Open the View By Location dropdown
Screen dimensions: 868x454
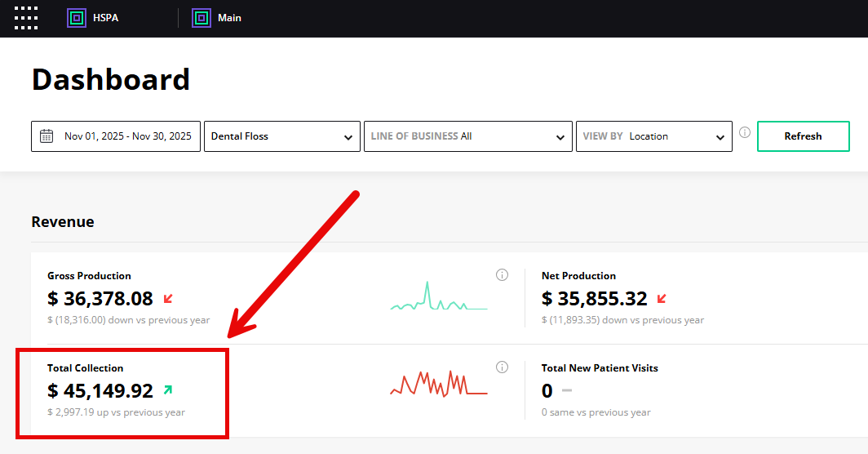(653, 136)
